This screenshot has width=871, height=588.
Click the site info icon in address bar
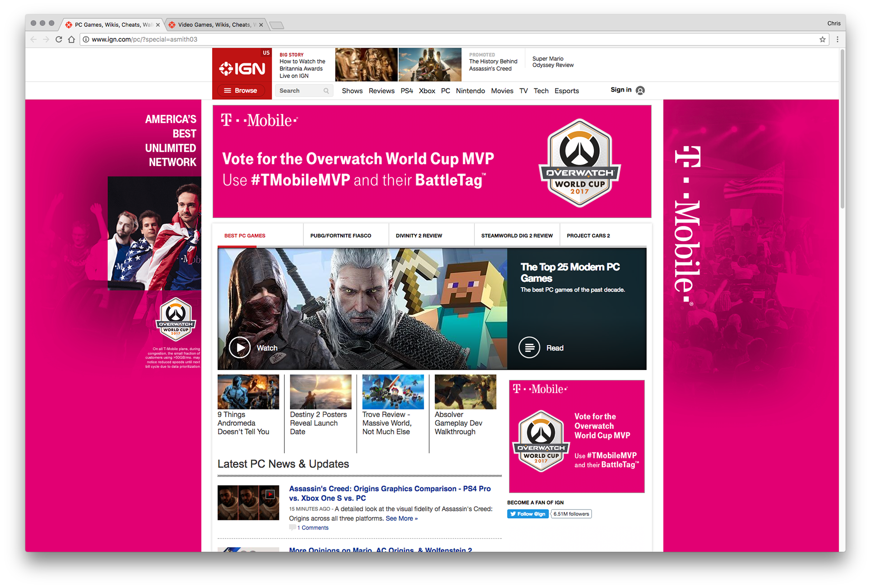86,39
